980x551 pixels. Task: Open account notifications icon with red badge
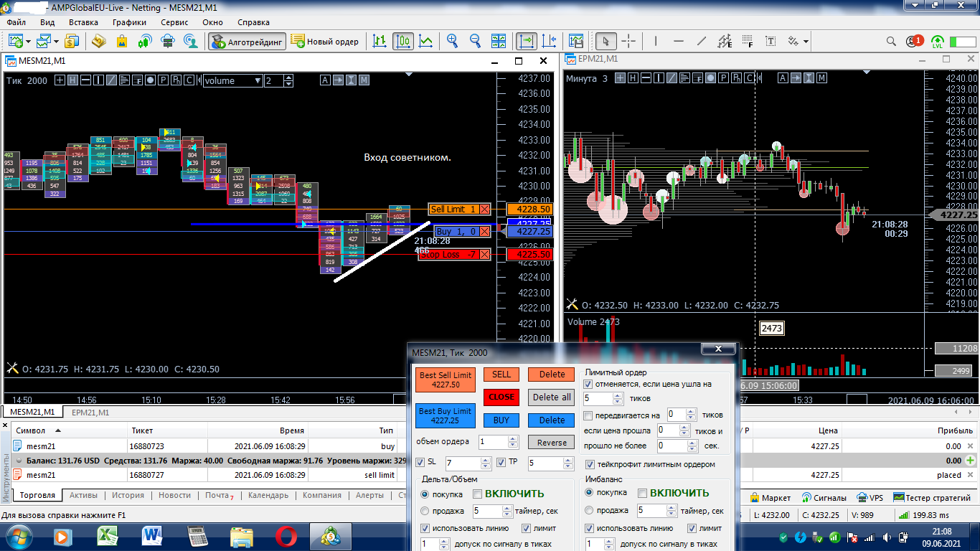pyautogui.click(x=914, y=41)
